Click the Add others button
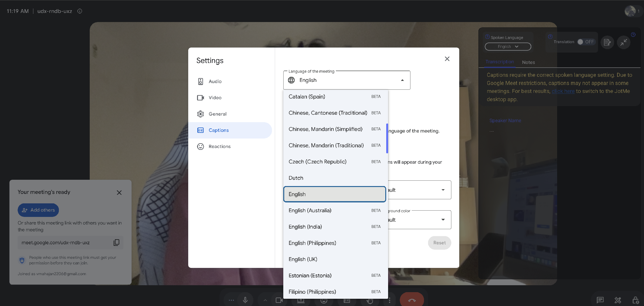Image resolution: width=644 pixels, height=306 pixels. click(38, 210)
